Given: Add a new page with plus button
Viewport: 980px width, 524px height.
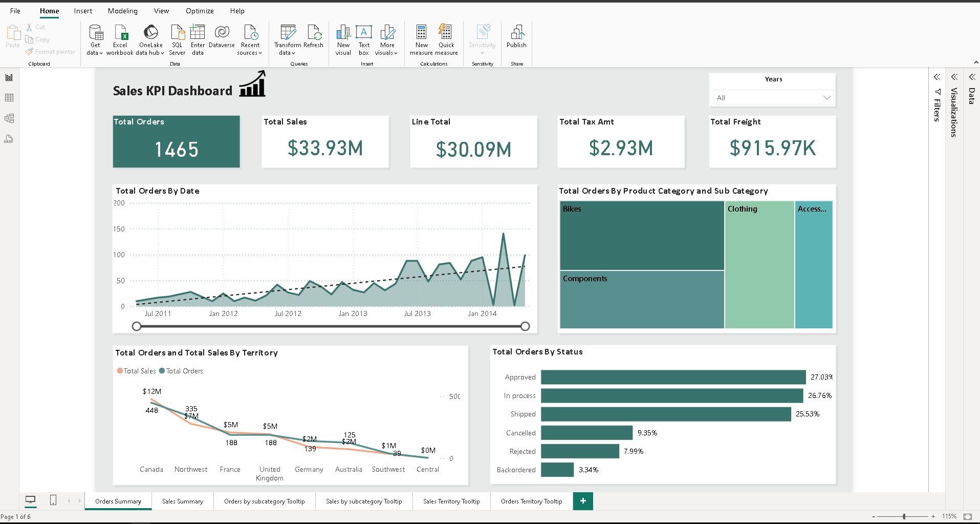Looking at the screenshot, I should tap(583, 501).
